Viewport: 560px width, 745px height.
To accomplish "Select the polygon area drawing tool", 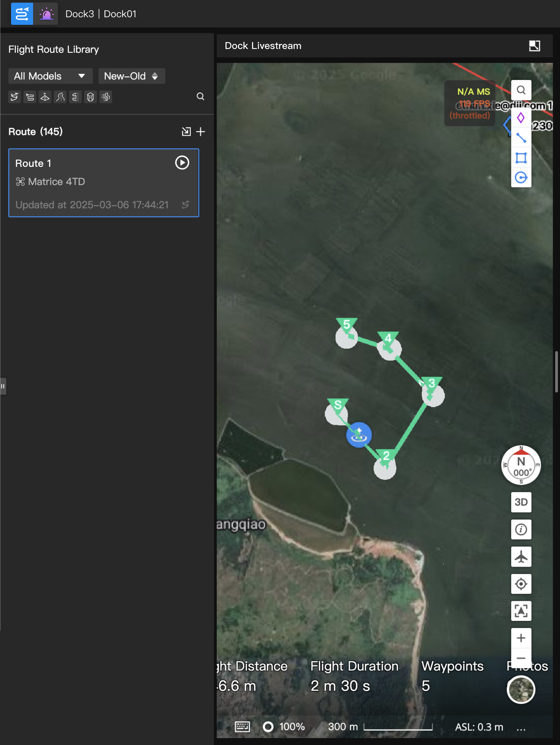I will click(x=521, y=158).
